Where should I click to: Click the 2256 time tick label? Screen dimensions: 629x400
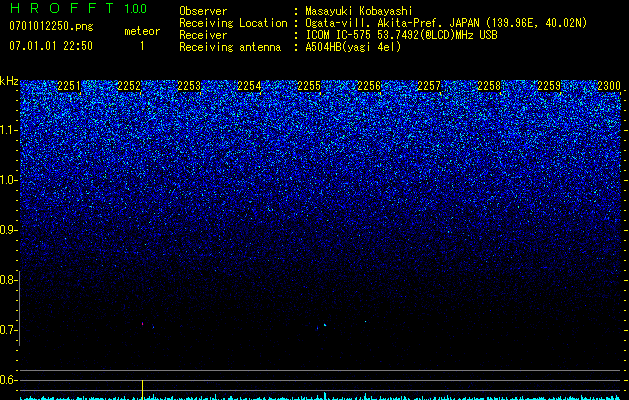coord(369,86)
